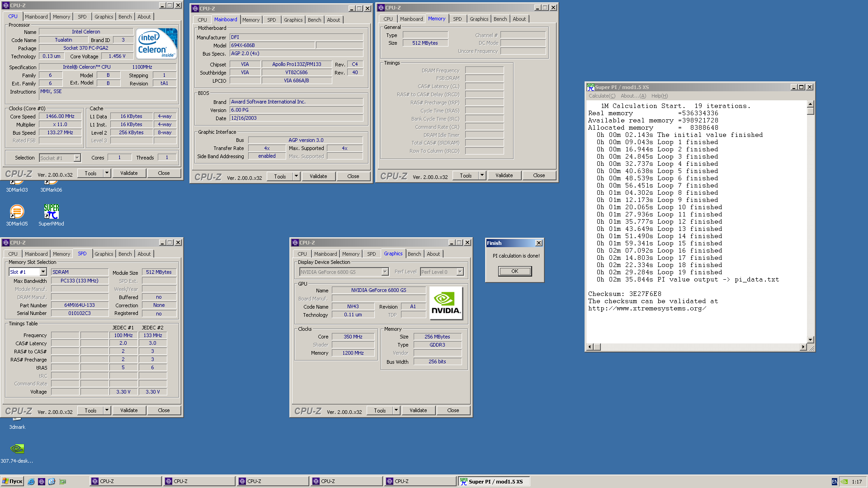Click the Tools button in SPD window
This screenshot has width=868, height=488.
(90, 410)
